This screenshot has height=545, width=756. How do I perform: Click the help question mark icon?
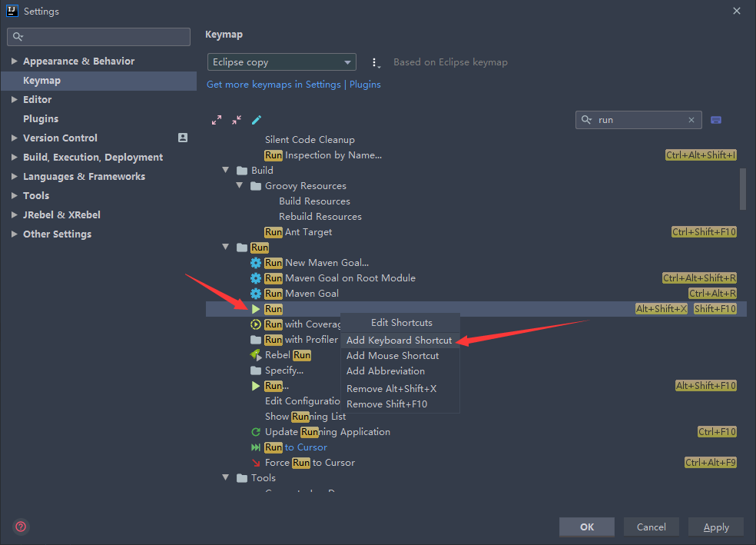21,527
